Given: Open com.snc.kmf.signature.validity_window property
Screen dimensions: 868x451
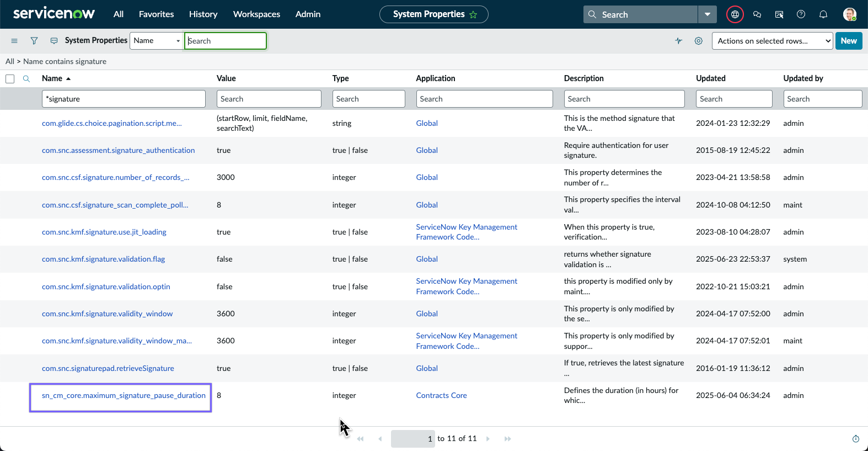Looking at the screenshot, I should coord(108,314).
